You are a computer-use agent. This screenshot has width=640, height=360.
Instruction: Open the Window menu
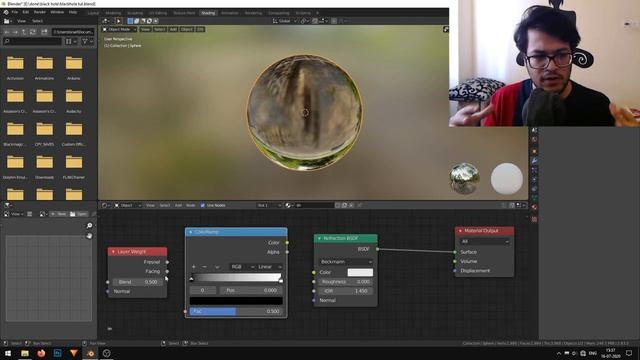point(57,12)
